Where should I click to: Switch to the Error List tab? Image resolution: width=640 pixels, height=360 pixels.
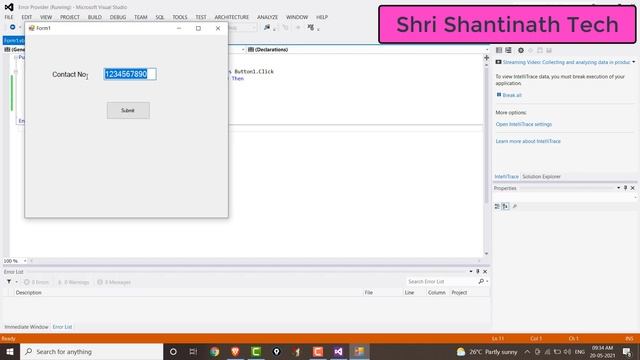pyautogui.click(x=62, y=327)
